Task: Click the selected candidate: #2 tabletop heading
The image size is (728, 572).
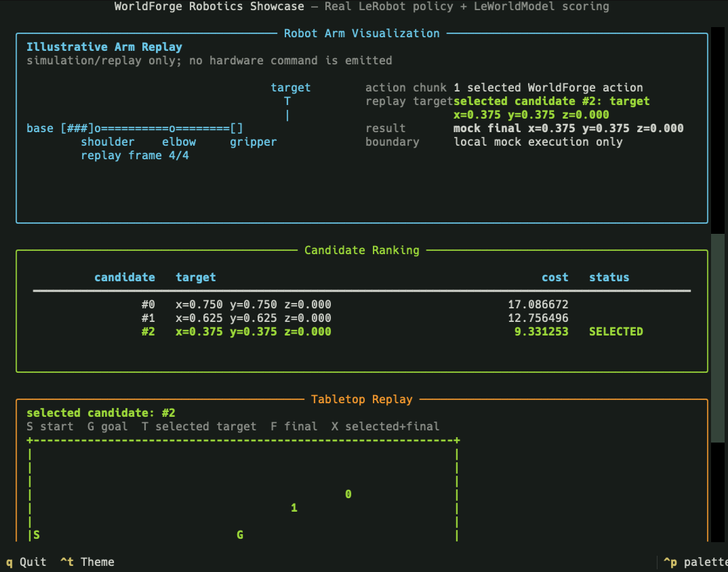Action: pyautogui.click(x=101, y=413)
